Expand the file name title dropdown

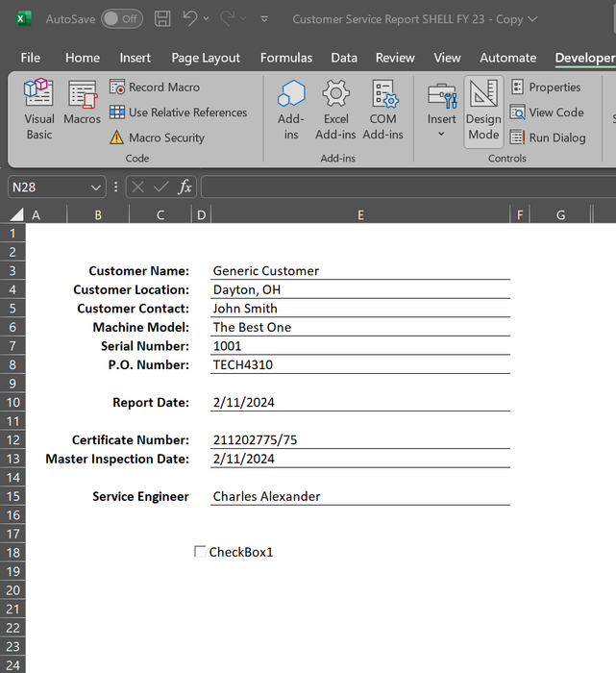(532, 19)
